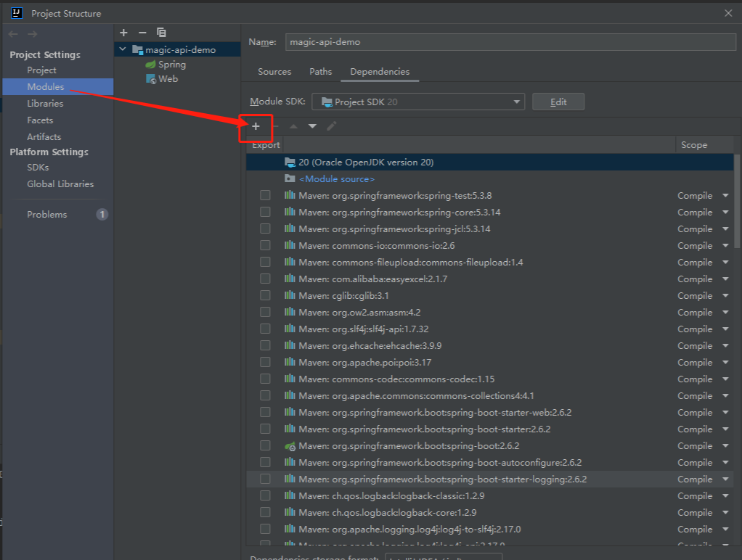The height and width of the screenshot is (560, 742).
Task: Check export for slf4j-api:1.7.32
Action: [x=265, y=329]
